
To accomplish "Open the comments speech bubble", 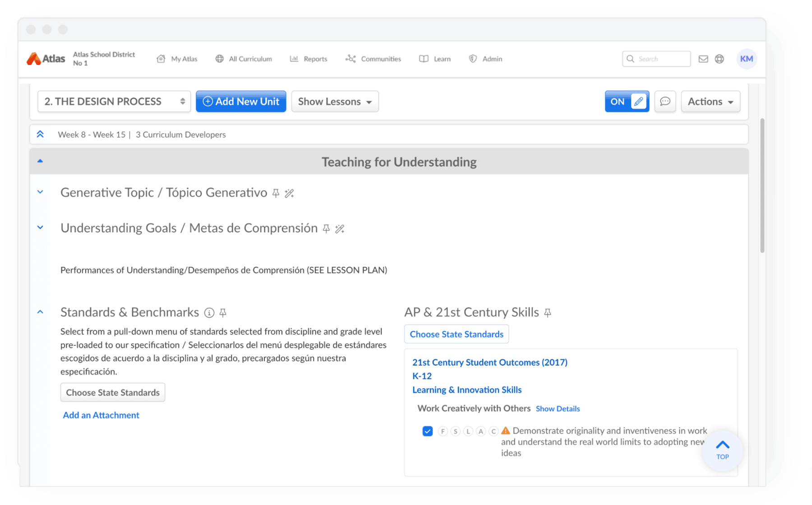I will coord(664,102).
